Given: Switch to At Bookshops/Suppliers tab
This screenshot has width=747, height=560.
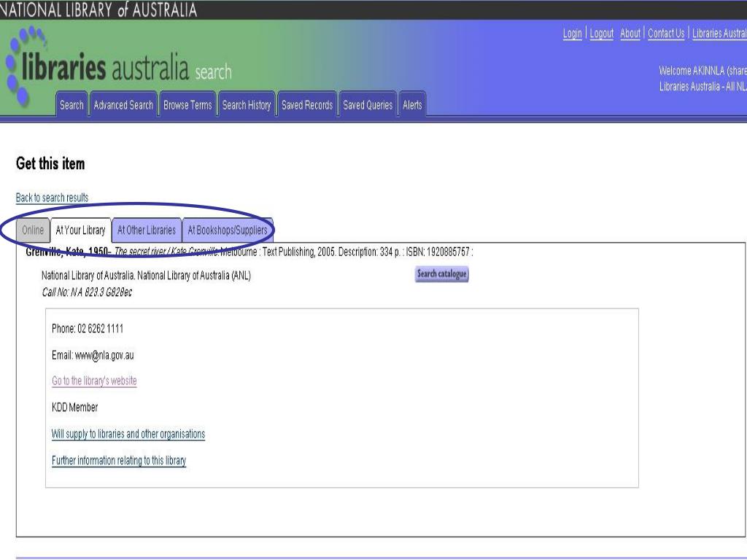Looking at the screenshot, I should [x=228, y=230].
